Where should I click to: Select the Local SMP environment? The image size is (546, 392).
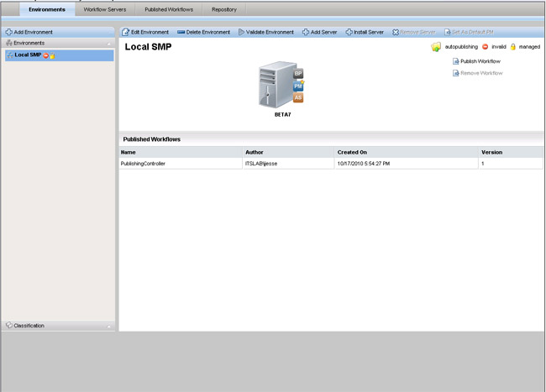coord(59,55)
